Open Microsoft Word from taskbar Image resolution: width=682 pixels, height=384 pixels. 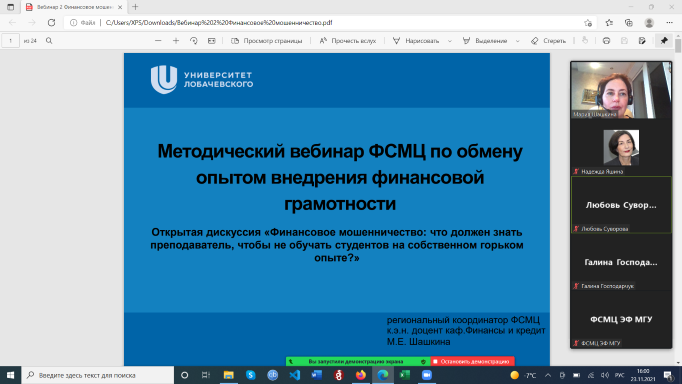point(317,375)
